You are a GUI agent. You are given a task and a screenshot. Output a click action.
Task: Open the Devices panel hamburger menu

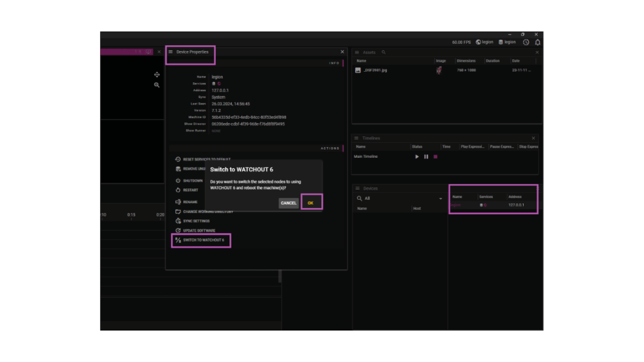pos(358,188)
